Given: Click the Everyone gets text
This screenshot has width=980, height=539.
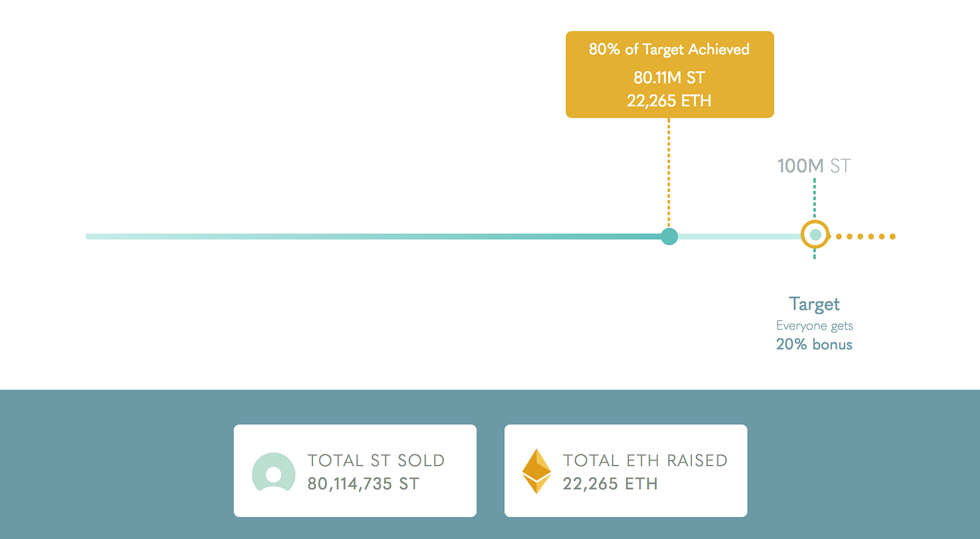Looking at the screenshot, I should pyautogui.click(x=814, y=326).
